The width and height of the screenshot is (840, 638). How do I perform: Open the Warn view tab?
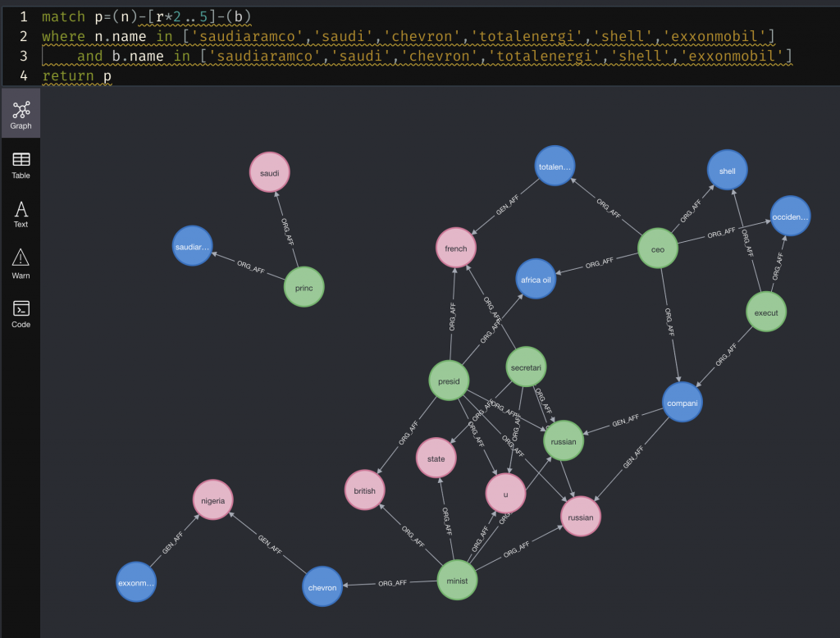(x=21, y=263)
